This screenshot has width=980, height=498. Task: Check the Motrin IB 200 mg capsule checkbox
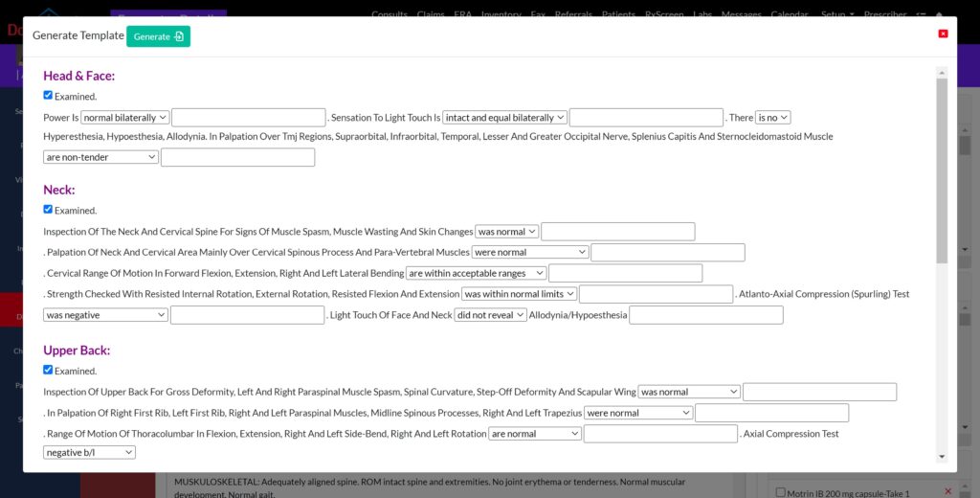[x=780, y=492]
